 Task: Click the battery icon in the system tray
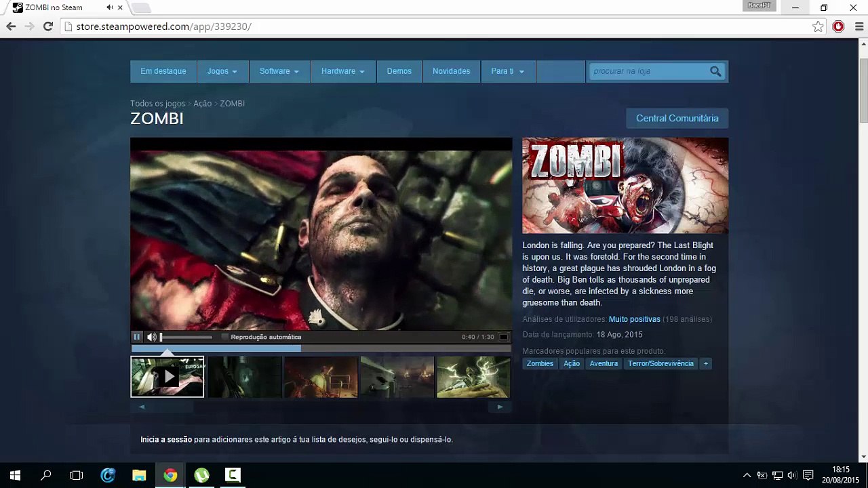[762, 475]
